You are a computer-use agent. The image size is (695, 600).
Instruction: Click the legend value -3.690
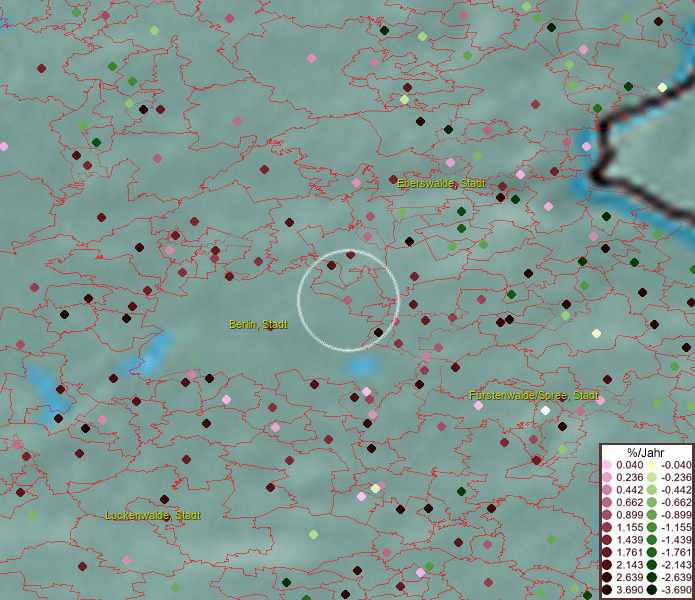676,590
